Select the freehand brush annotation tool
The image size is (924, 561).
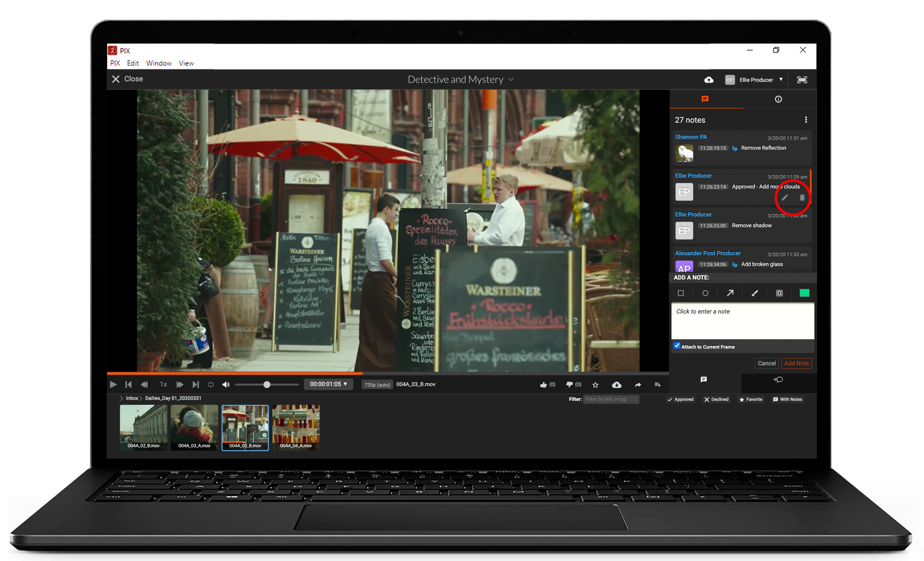tap(755, 293)
